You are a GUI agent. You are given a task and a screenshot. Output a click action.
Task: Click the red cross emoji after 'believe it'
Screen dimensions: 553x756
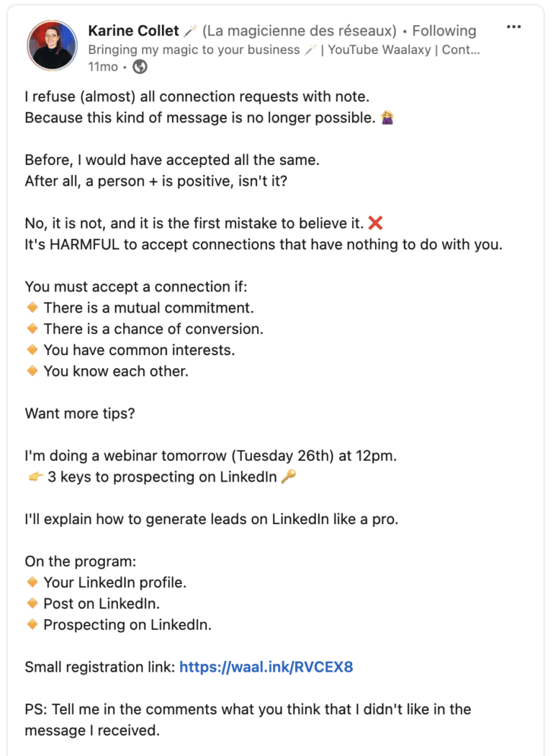(x=374, y=222)
